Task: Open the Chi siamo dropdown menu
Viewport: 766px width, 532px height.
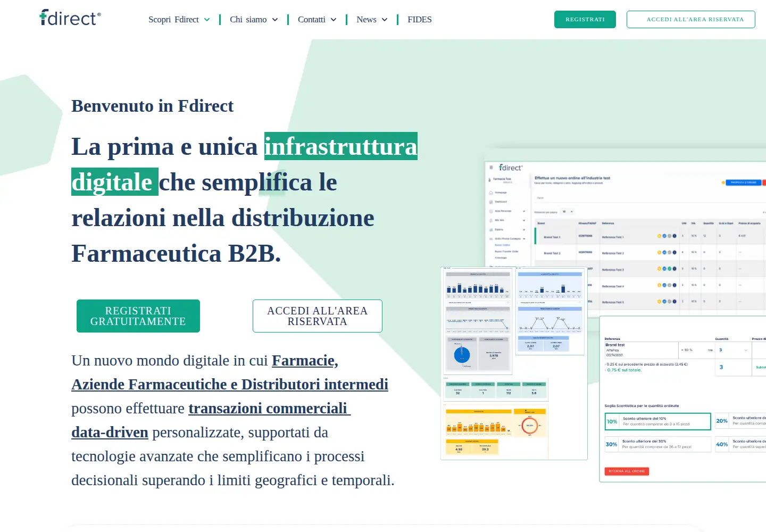Action: point(254,20)
